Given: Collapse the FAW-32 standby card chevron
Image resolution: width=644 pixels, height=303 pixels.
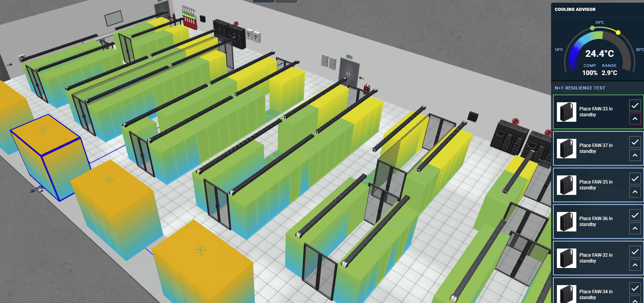Looking at the screenshot, I should coord(635,265).
